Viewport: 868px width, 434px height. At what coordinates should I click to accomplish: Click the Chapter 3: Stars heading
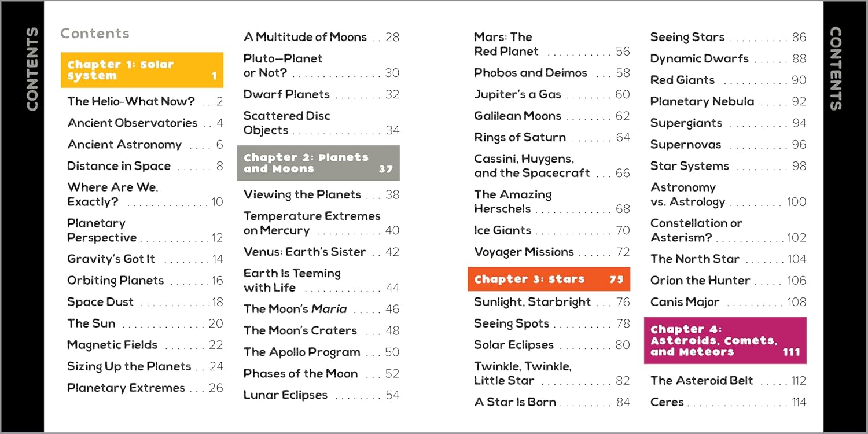pyautogui.click(x=549, y=279)
